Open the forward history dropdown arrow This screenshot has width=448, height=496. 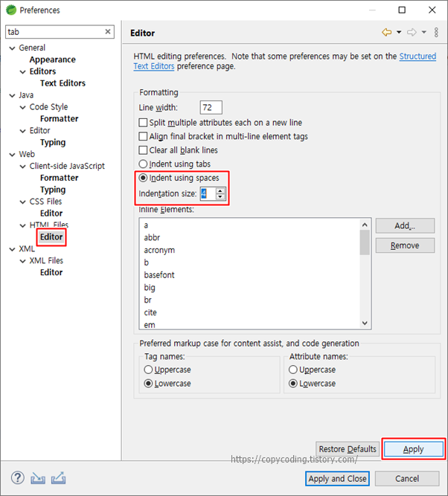click(x=424, y=32)
